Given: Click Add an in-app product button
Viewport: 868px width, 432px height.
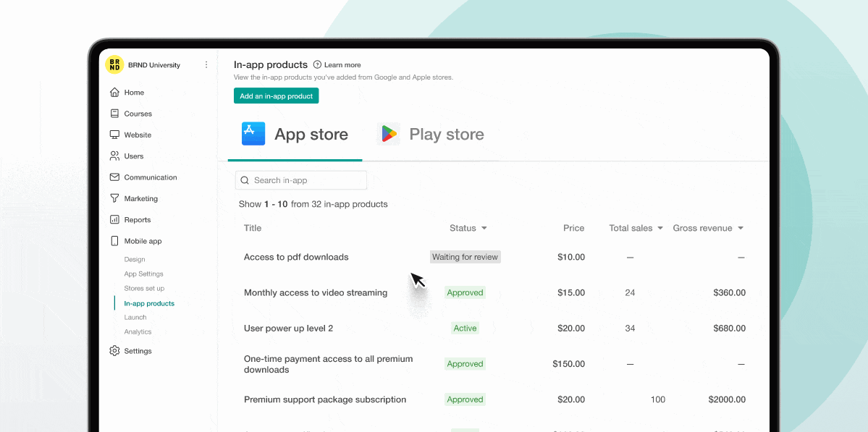Looking at the screenshot, I should [x=276, y=96].
